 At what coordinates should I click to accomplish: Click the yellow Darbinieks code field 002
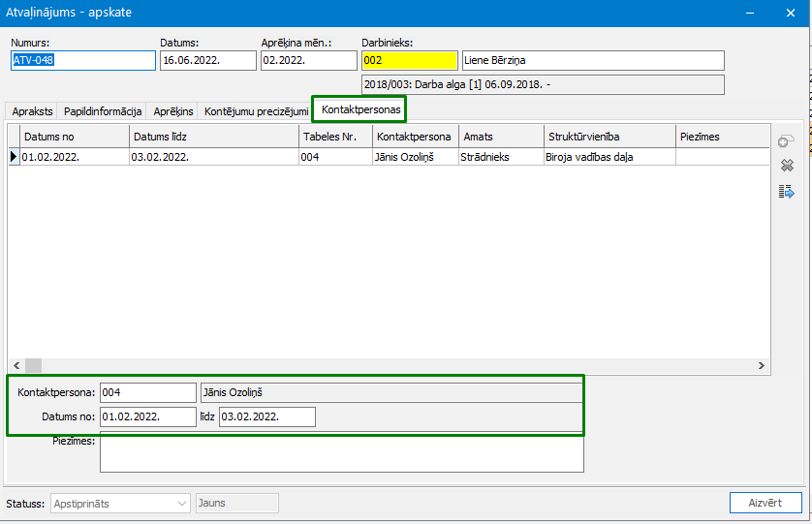pyautogui.click(x=410, y=61)
